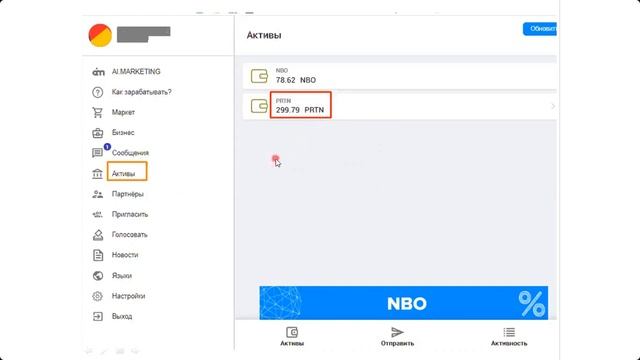Click the PRTN wallet icon
This screenshot has height=360, width=640.
[259, 106]
